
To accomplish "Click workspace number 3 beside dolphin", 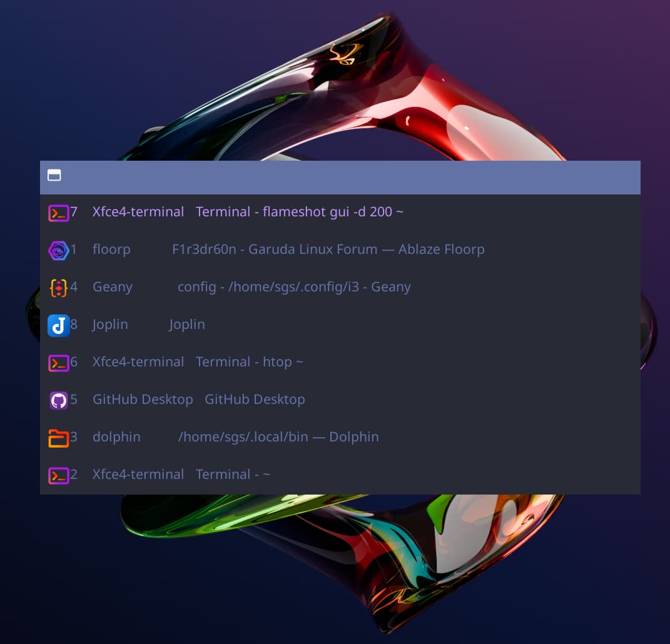I will tap(74, 437).
